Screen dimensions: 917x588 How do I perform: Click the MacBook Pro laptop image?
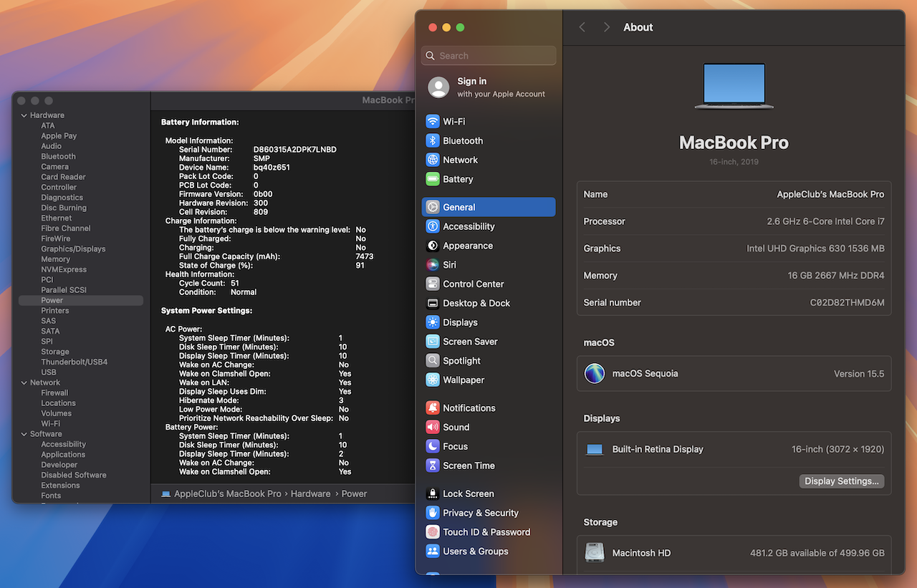[x=734, y=86]
